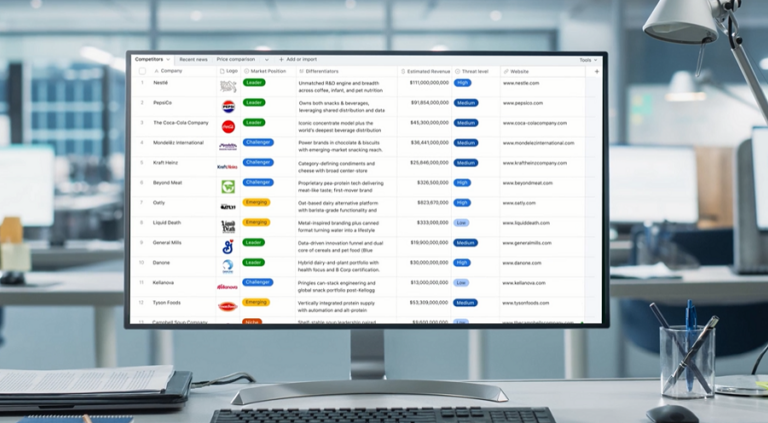Screen dimensions: 768x423
Task: Select the $53,309,000,000 revenue cell
Action: tap(429, 303)
